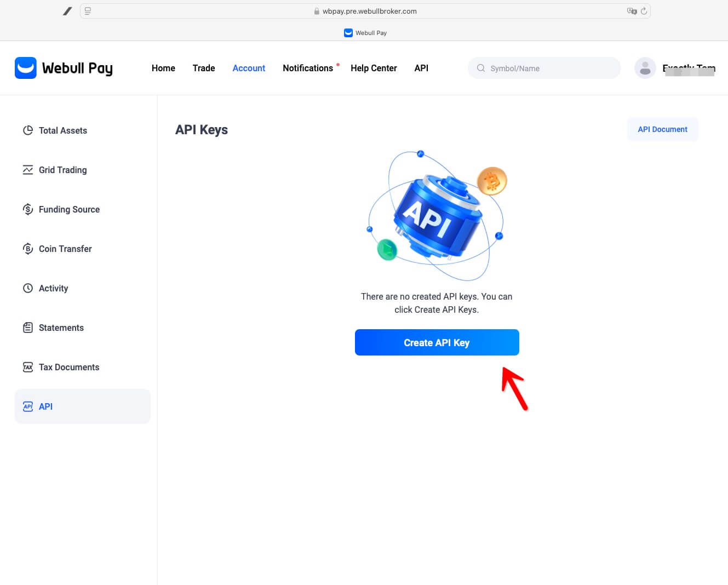Viewport: 728px width, 585px height.
Task: Go to the Home nav item
Action: pos(163,68)
